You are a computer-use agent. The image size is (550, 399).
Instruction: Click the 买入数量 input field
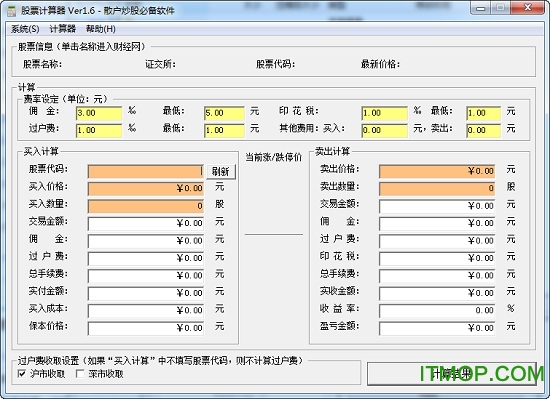pyautogui.click(x=146, y=206)
